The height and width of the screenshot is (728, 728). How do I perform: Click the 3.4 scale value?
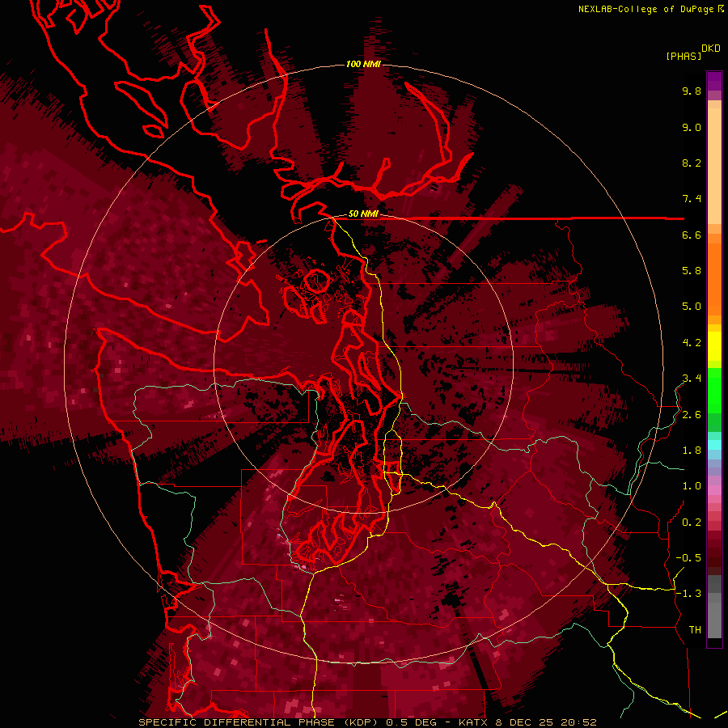[x=692, y=379]
